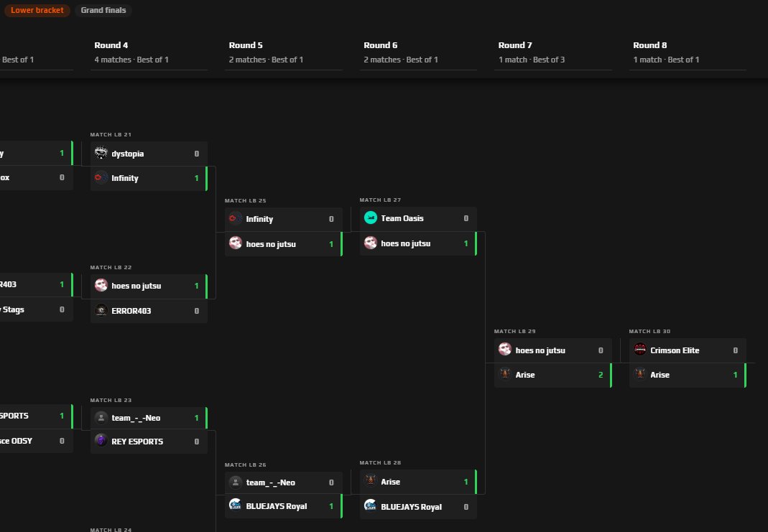Click Arise logo in Match LB 30
This screenshot has width=768, height=532.
(639, 374)
